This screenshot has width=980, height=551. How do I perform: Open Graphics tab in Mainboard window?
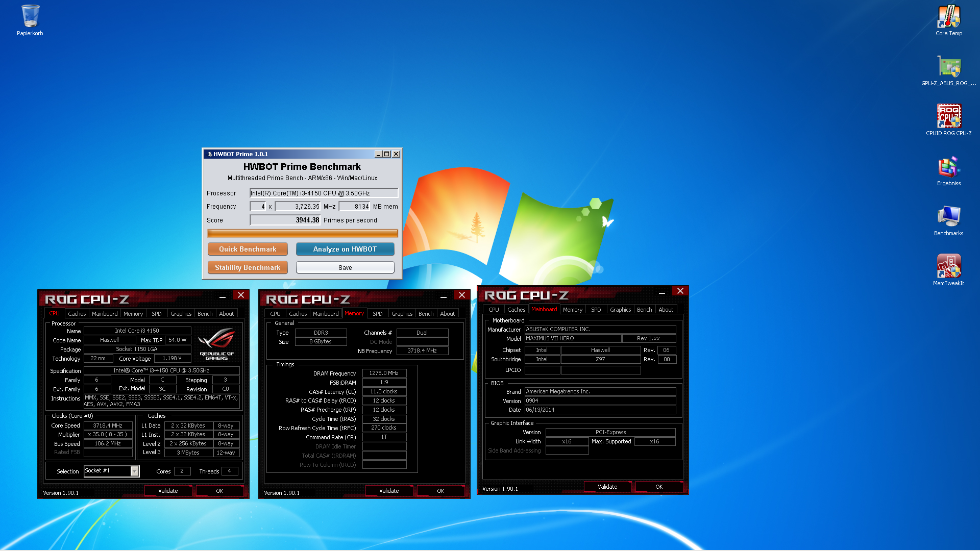click(x=621, y=310)
